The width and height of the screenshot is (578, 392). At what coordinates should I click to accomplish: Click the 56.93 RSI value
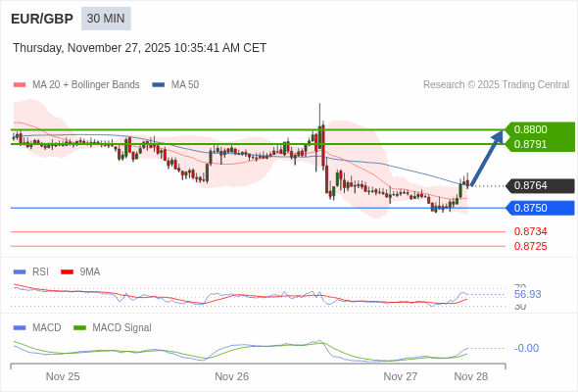[527, 294]
